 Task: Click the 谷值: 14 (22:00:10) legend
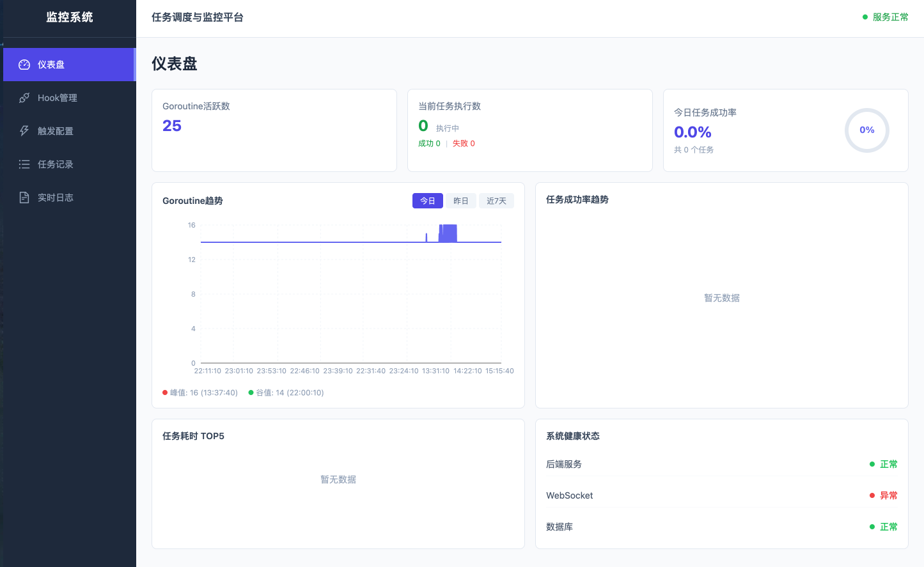coord(286,392)
